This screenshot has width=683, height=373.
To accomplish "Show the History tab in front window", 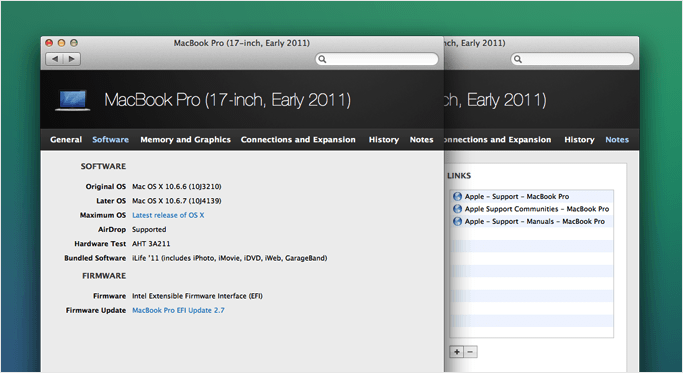I will (384, 139).
